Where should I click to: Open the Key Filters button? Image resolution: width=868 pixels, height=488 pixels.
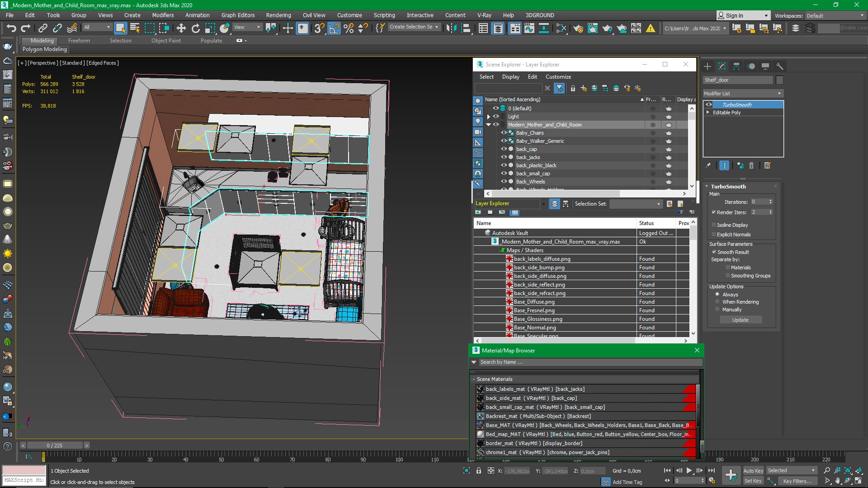pos(797,481)
